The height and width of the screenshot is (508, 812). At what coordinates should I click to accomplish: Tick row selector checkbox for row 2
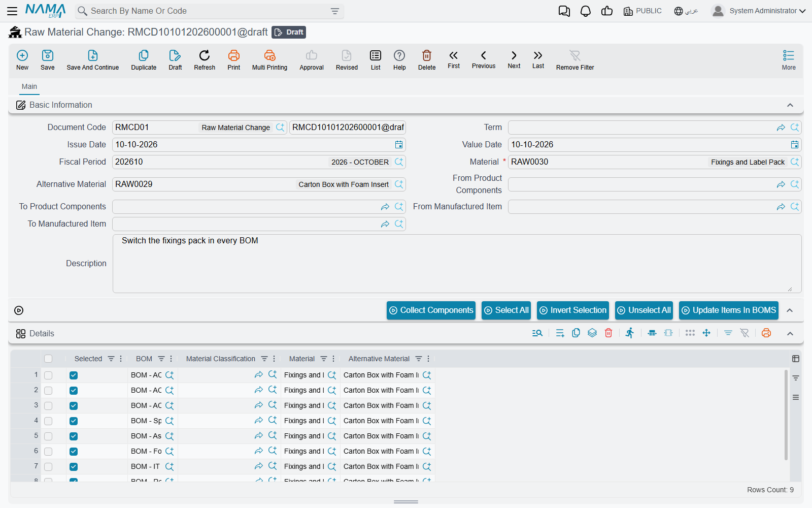coord(48,391)
